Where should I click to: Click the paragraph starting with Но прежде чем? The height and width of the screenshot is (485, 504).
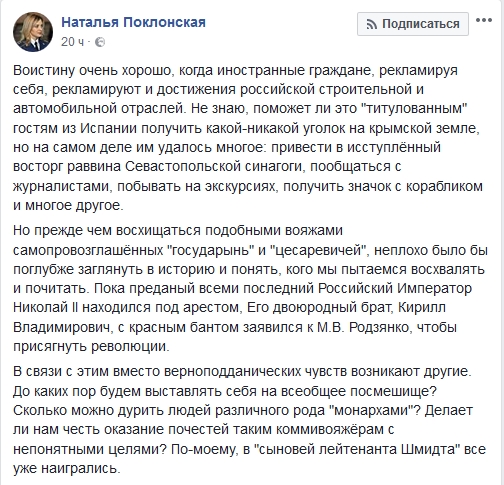[x=250, y=288]
